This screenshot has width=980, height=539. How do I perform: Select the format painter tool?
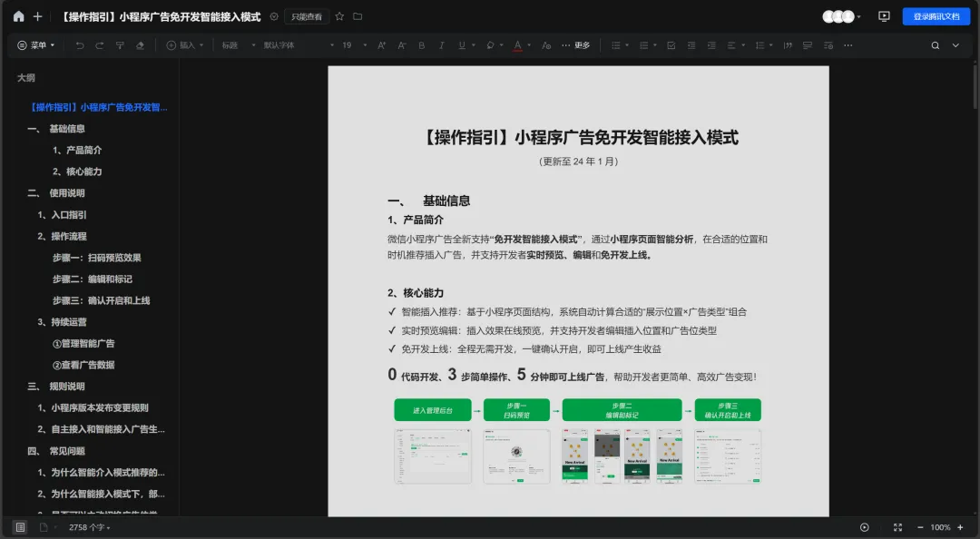coord(120,45)
